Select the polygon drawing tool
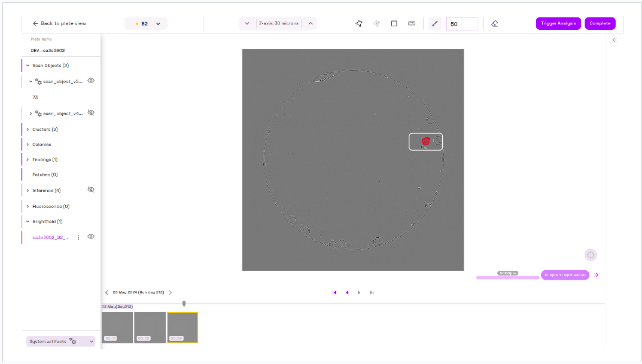Viewport: 642px width, 364px height. [359, 23]
